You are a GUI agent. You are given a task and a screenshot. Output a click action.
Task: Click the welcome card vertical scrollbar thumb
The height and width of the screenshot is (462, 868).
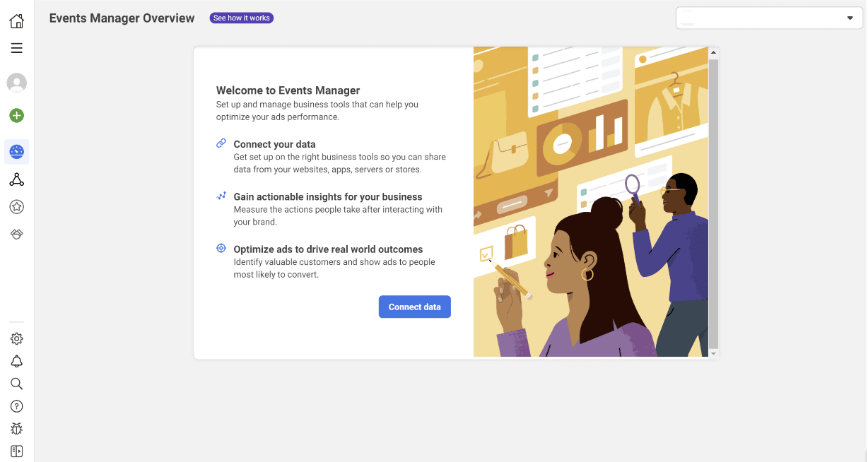pos(713,203)
